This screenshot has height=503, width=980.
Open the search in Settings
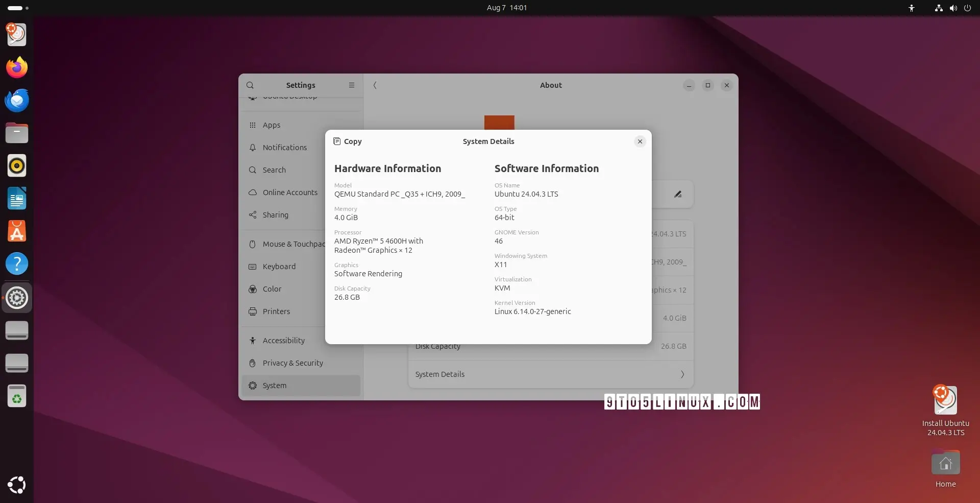(250, 85)
